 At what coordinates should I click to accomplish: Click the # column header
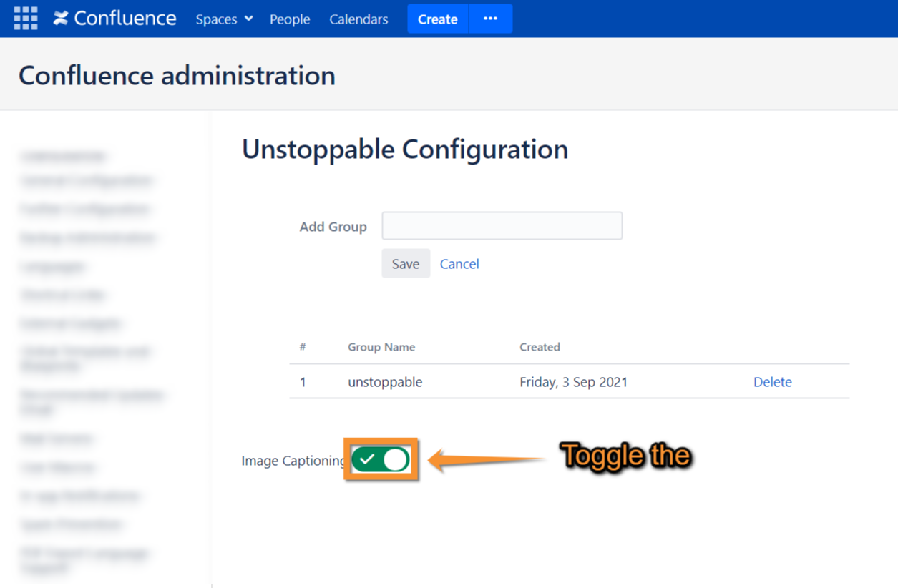point(303,347)
